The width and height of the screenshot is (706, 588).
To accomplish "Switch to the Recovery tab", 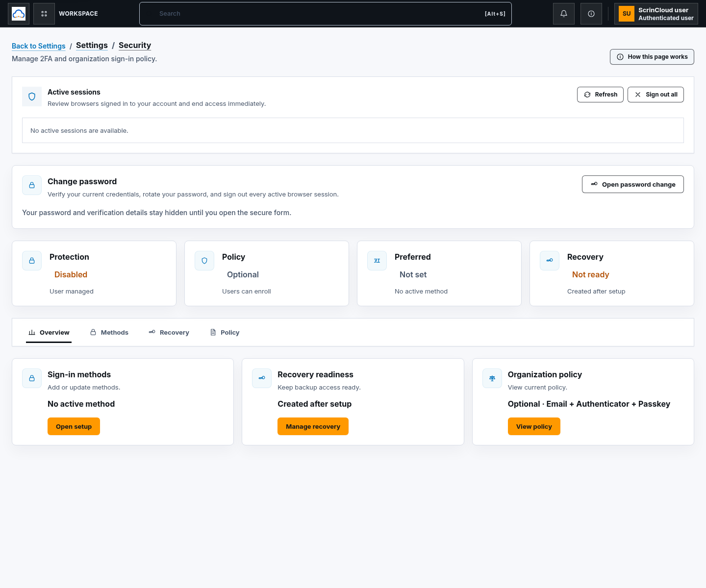I will (169, 332).
